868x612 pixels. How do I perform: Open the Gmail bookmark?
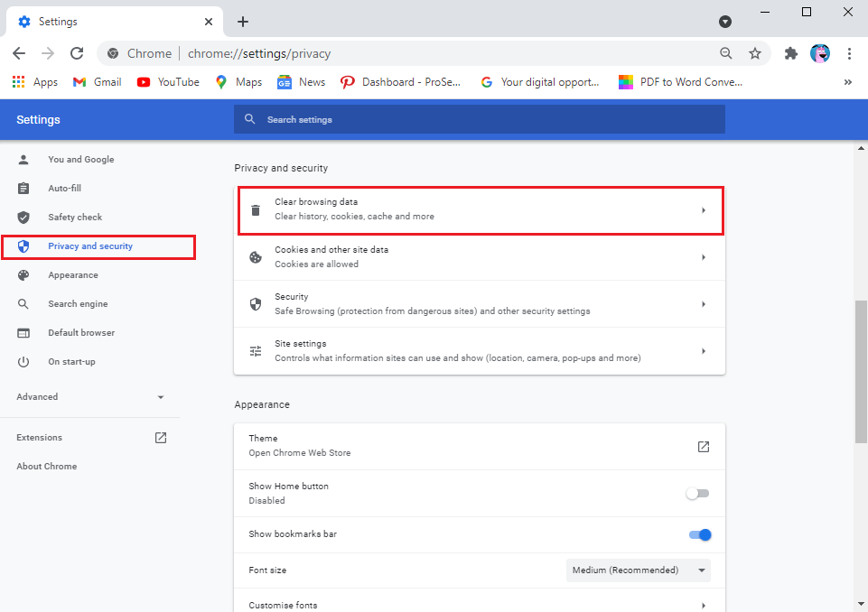point(97,82)
